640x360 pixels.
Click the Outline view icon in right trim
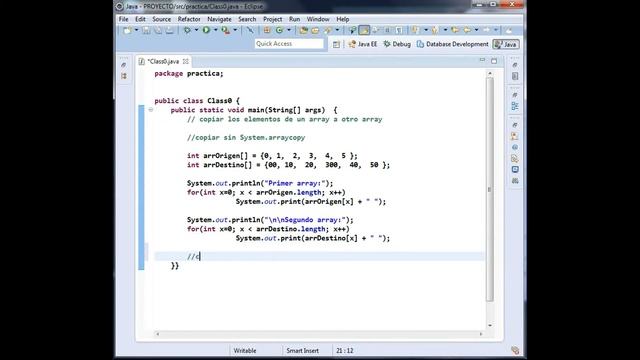click(x=515, y=106)
